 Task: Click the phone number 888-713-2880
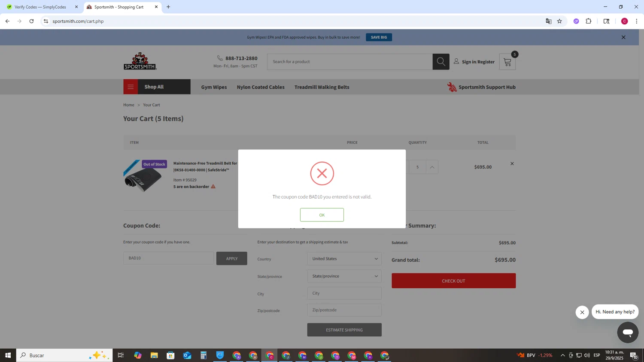tap(241, 58)
